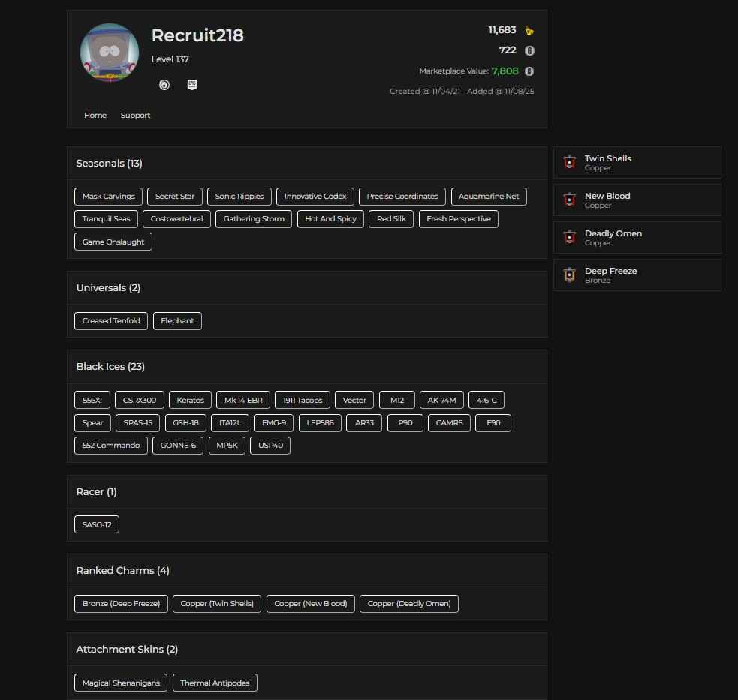
Task: Click the Deadly Omen copper rank emblem
Action: point(569,237)
